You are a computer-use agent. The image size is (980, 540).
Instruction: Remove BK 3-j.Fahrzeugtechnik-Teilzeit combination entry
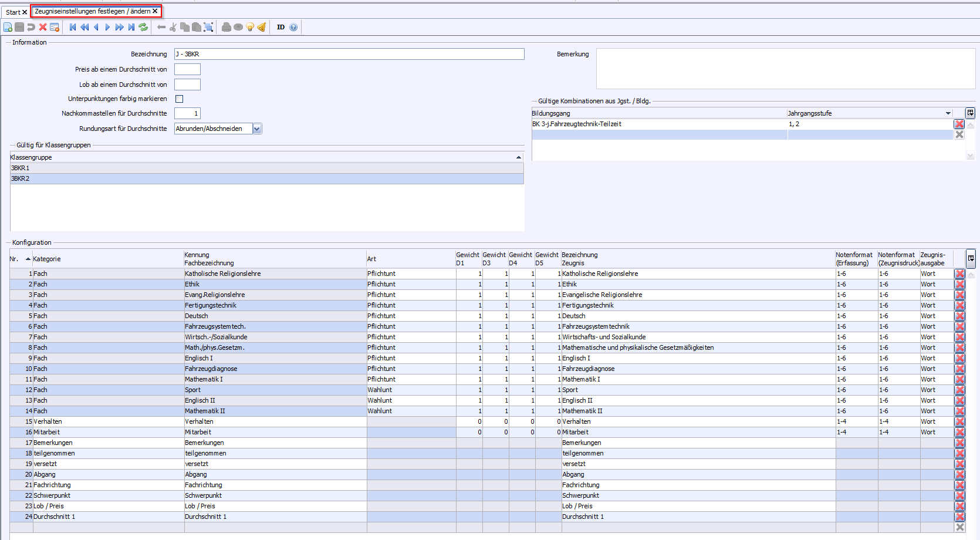(959, 124)
